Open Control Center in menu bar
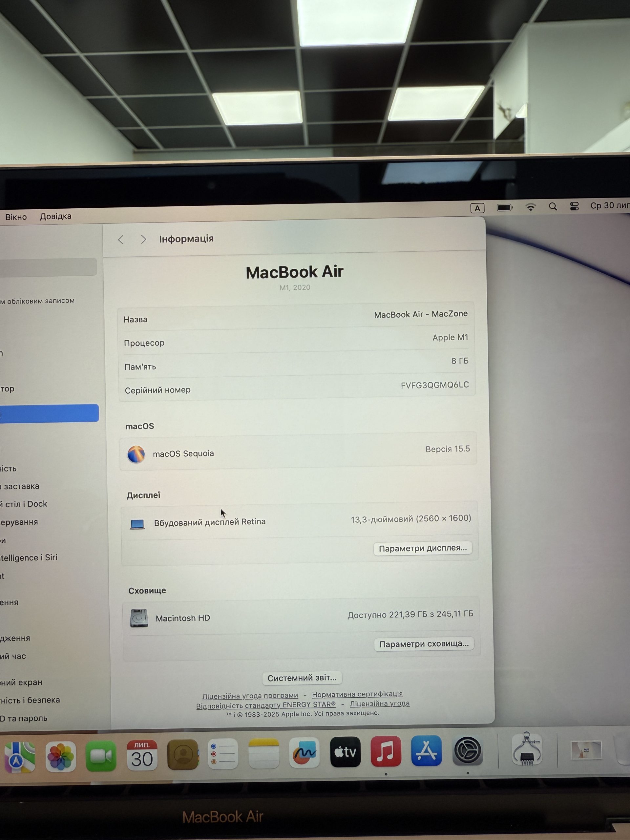Image resolution: width=630 pixels, height=840 pixels. coord(574,206)
